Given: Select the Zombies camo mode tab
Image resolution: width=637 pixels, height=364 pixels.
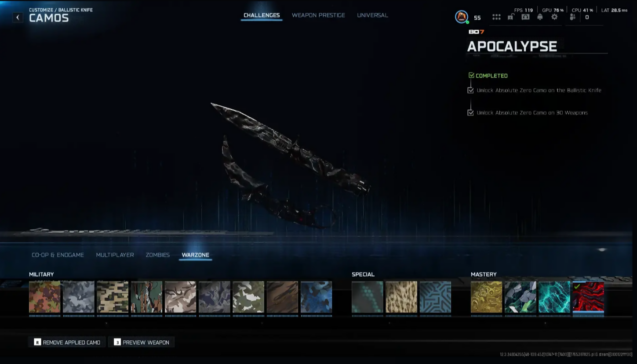Looking at the screenshot, I should coord(157,255).
